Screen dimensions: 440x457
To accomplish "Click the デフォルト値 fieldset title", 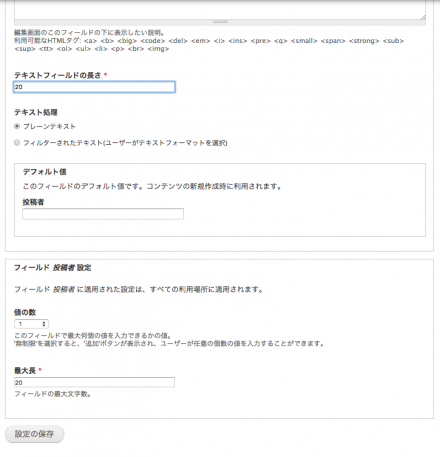I will 44,172.
